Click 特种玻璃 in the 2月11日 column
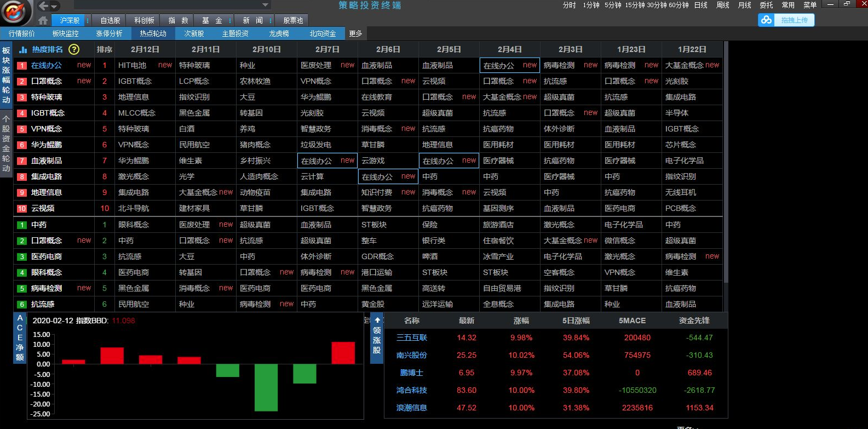Viewport: 868px width, 429px height. coord(194,65)
